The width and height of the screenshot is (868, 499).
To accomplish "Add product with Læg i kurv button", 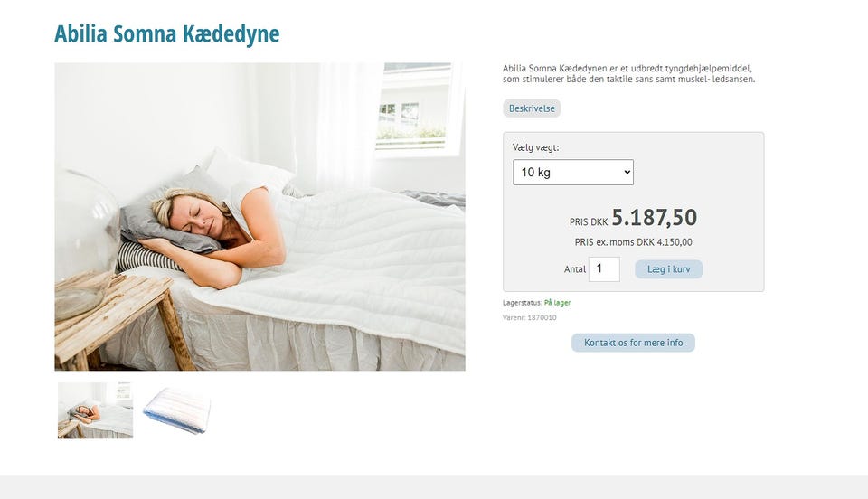I will pyautogui.click(x=668, y=269).
